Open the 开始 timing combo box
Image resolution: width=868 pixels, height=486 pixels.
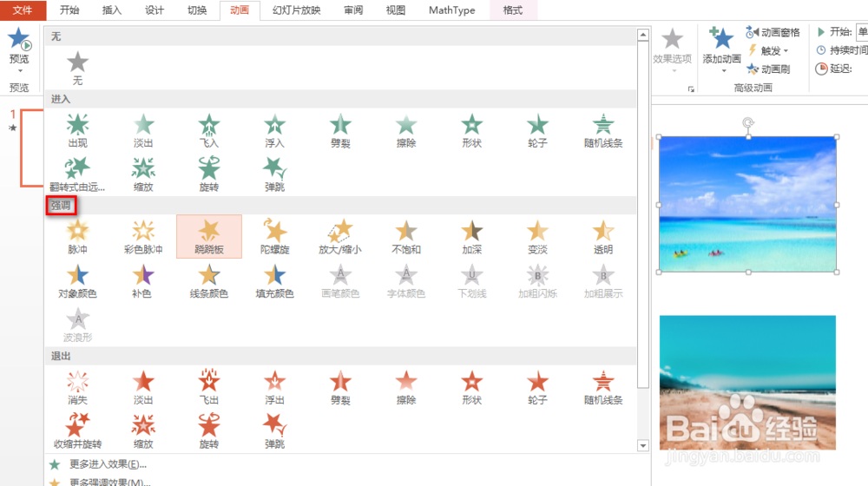pyautogui.click(x=862, y=32)
